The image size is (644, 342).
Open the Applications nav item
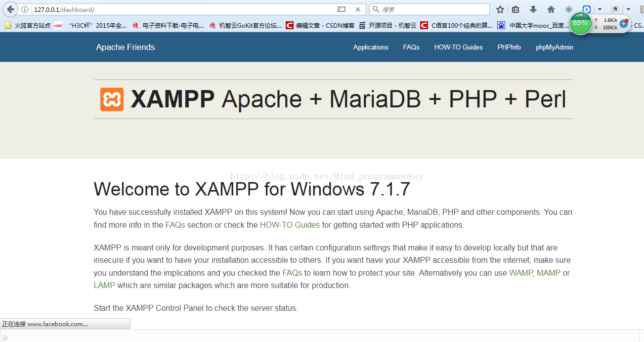pyautogui.click(x=371, y=47)
